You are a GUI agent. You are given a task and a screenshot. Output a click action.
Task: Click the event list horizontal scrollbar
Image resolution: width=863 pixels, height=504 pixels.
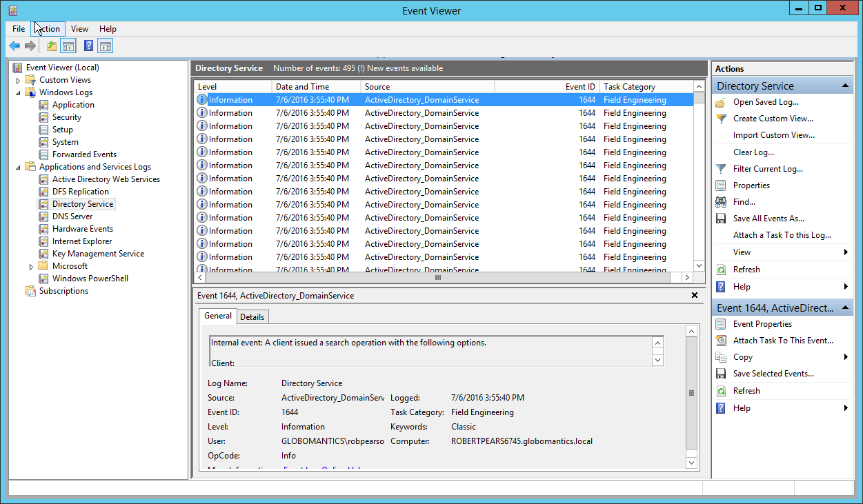click(437, 277)
